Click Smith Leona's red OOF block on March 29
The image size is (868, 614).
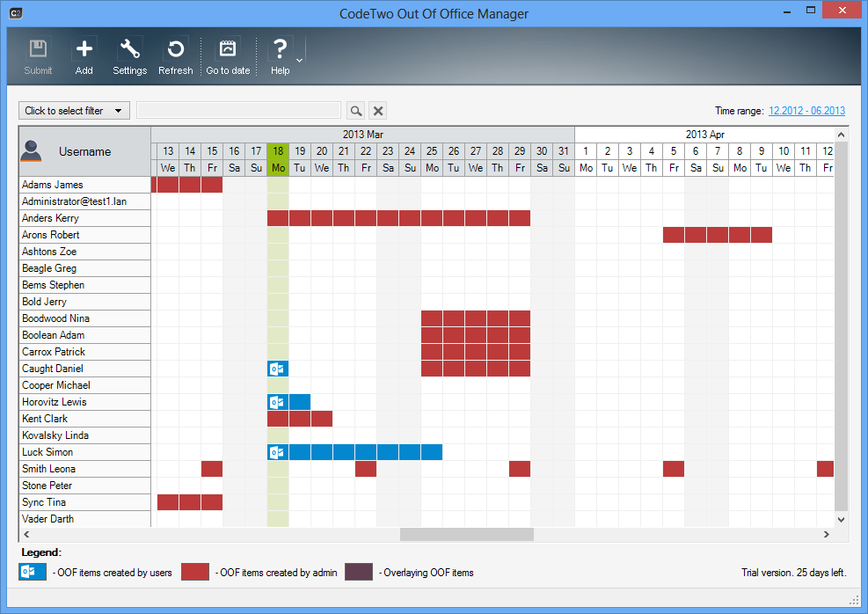coord(520,469)
